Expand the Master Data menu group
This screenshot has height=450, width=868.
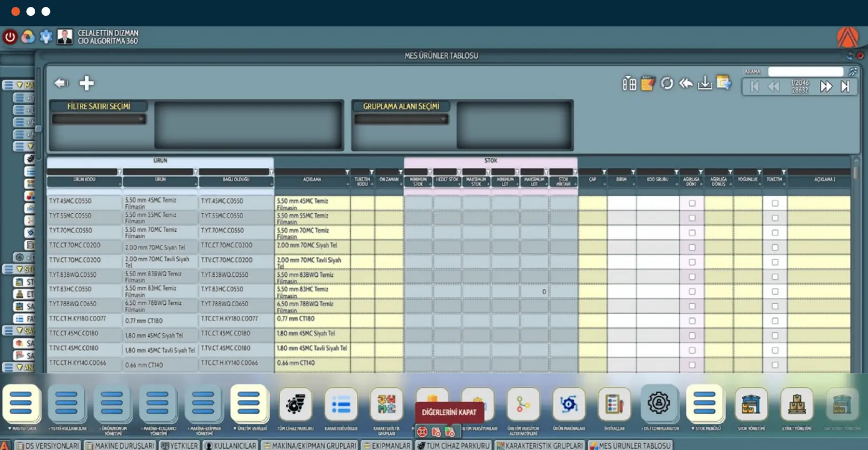point(22,404)
